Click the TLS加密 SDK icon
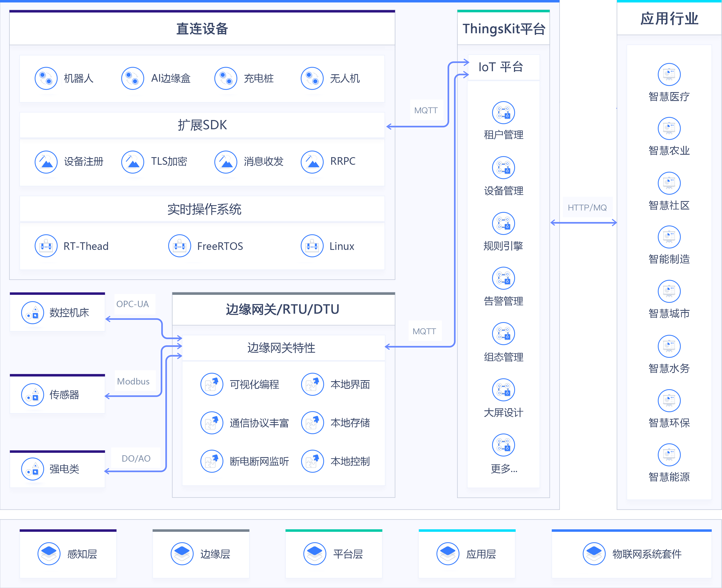 point(133,162)
